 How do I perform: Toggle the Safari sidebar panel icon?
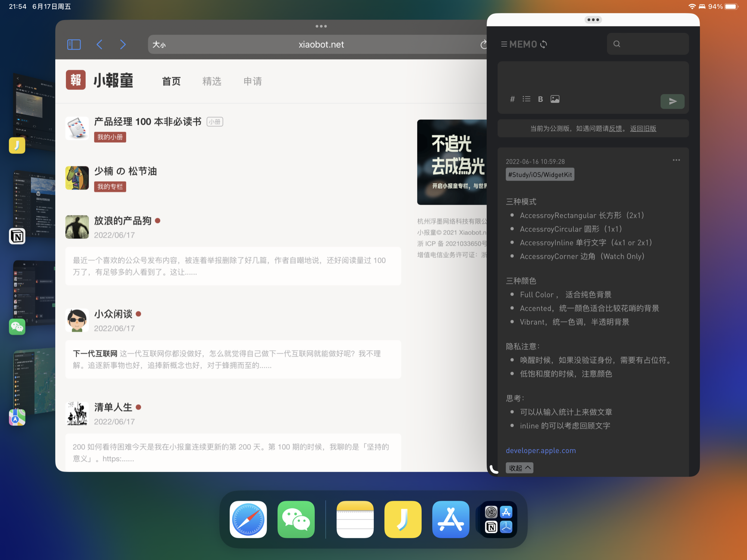(x=74, y=45)
